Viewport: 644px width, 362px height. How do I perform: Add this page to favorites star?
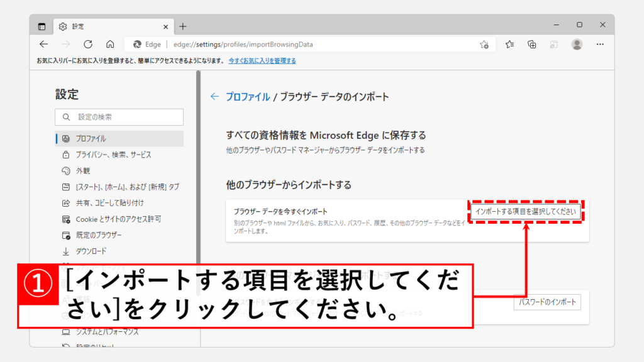point(484,45)
